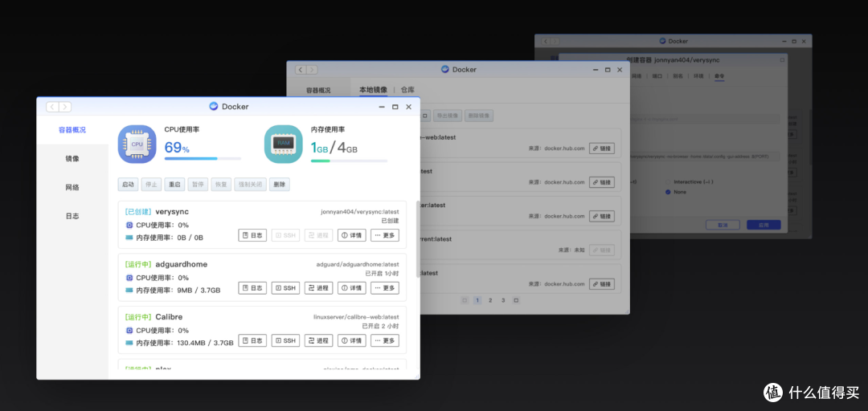868x411 pixels.
Task: Open SSH for Calibre container
Action: click(285, 340)
